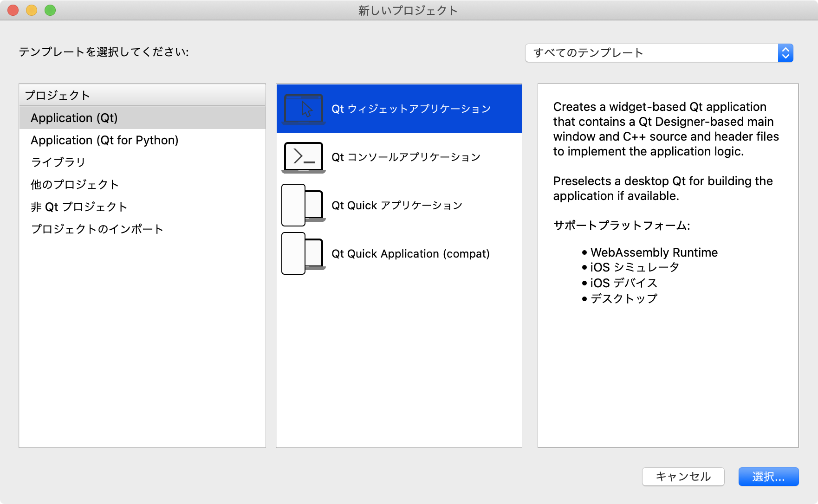The image size is (818, 504).
Task: Select 他のプロジェクト category
Action: [x=143, y=185]
